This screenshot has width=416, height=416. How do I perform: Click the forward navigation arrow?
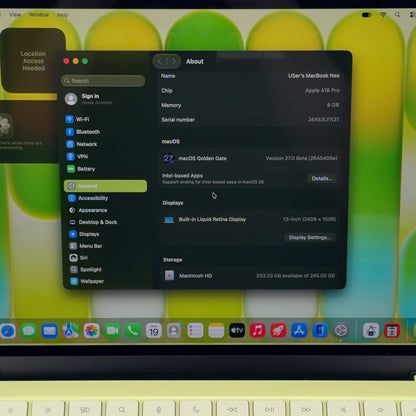tap(173, 61)
